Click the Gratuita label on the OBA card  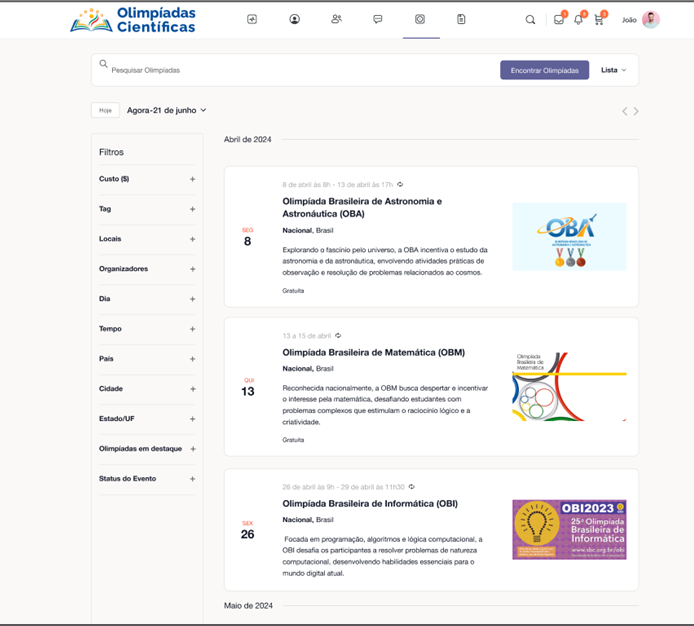pos(293,291)
